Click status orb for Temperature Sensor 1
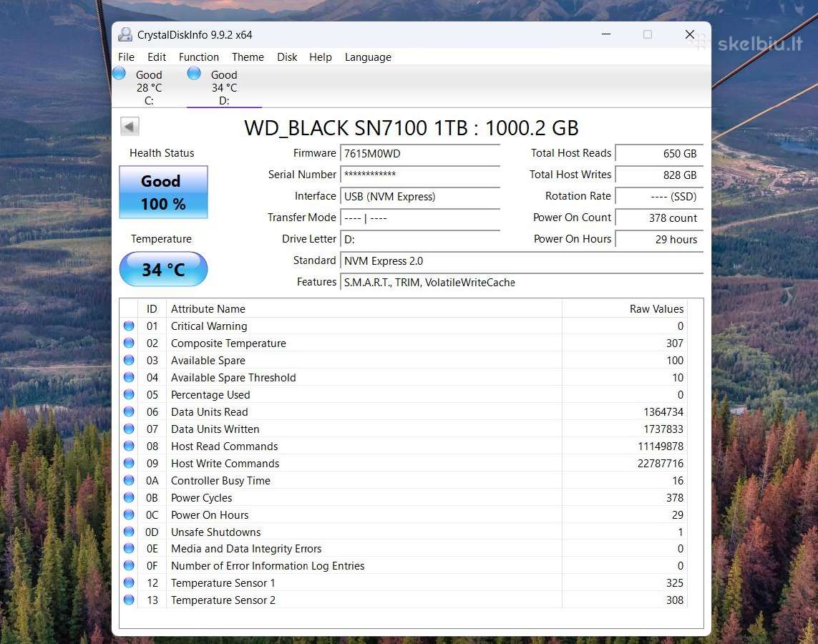The height and width of the screenshot is (644, 818). tap(129, 583)
